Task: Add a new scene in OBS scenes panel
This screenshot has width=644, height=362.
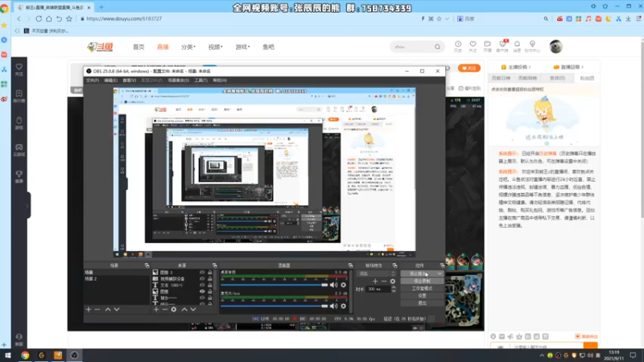Action: 89,310
